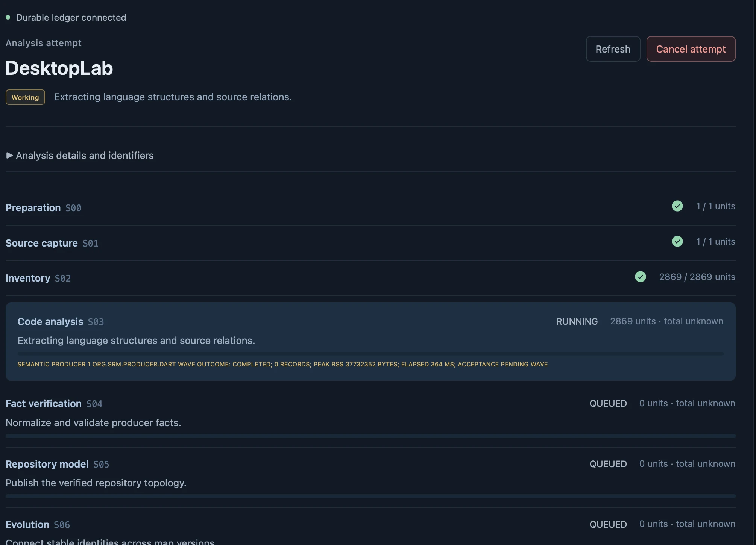Click QUEUED status for Repository model
Viewport: 756px width, 545px height.
608,464
